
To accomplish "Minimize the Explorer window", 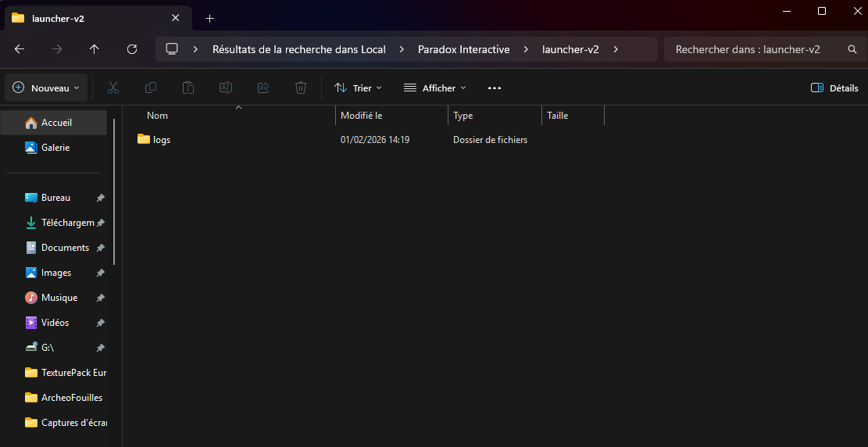I will [788, 11].
